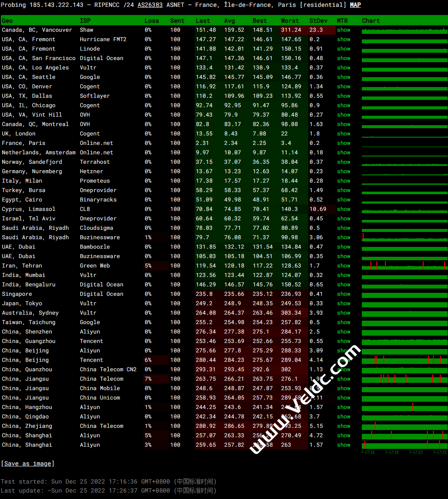Show MTR for Italy Milan Prometeus
This screenshot has height=499, width=448.
click(x=344, y=181)
